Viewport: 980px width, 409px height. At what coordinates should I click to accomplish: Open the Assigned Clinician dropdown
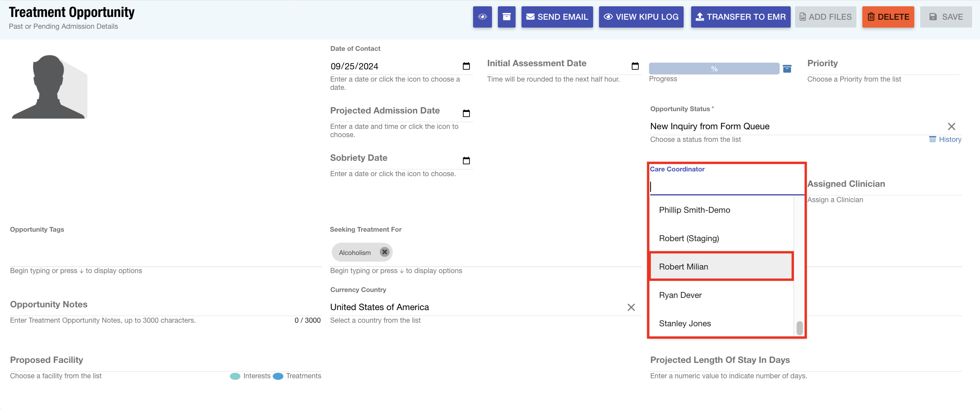click(x=884, y=184)
